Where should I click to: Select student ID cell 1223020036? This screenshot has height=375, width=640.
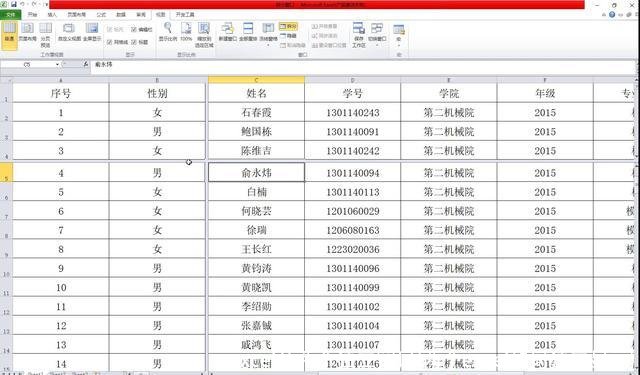pyautogui.click(x=353, y=249)
